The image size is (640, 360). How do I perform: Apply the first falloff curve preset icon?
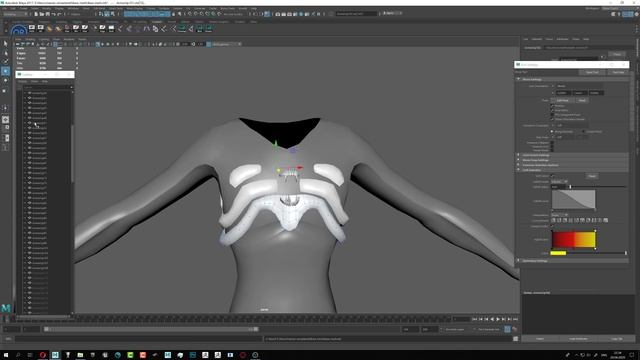[x=554, y=220]
